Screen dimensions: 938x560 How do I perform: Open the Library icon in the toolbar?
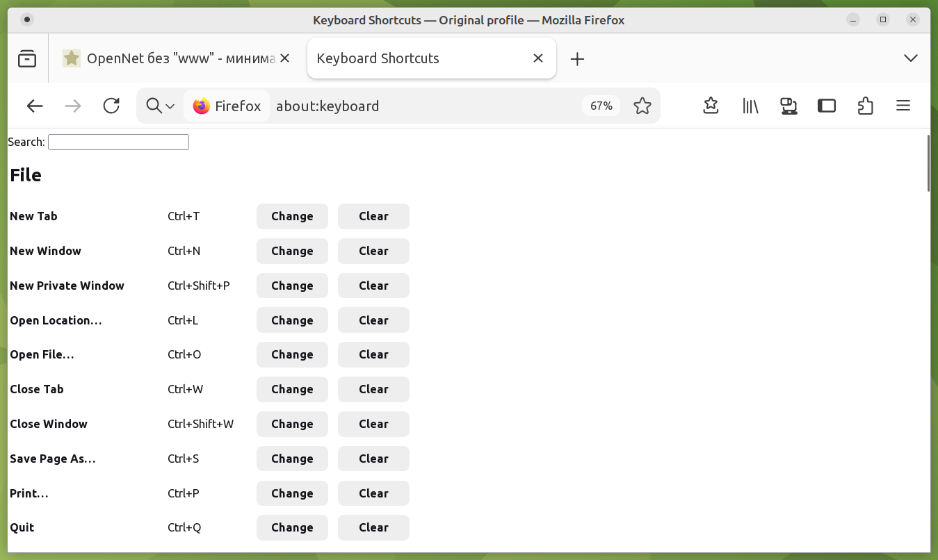coord(750,106)
